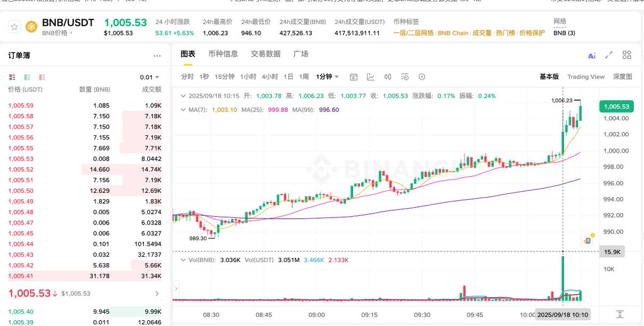This screenshot has height=326, width=644.
Task: Click the 成交额 column header
Action: pyautogui.click(x=151, y=90)
